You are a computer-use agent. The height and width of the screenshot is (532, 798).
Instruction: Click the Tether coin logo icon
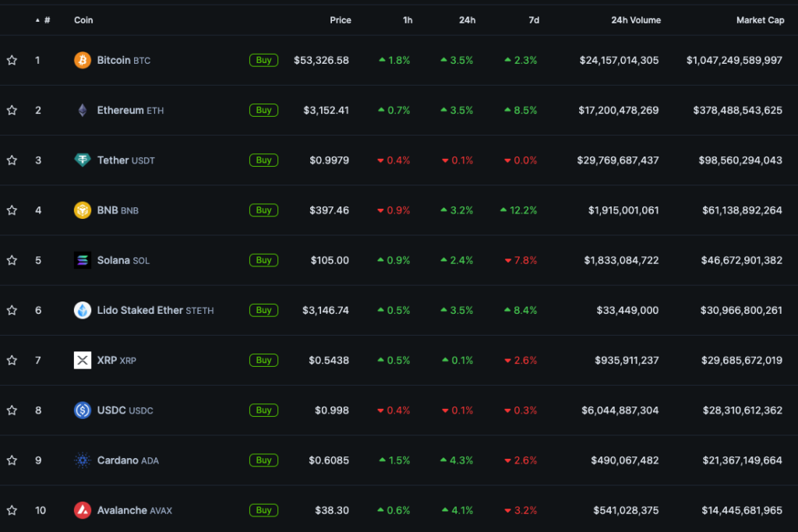click(83, 160)
